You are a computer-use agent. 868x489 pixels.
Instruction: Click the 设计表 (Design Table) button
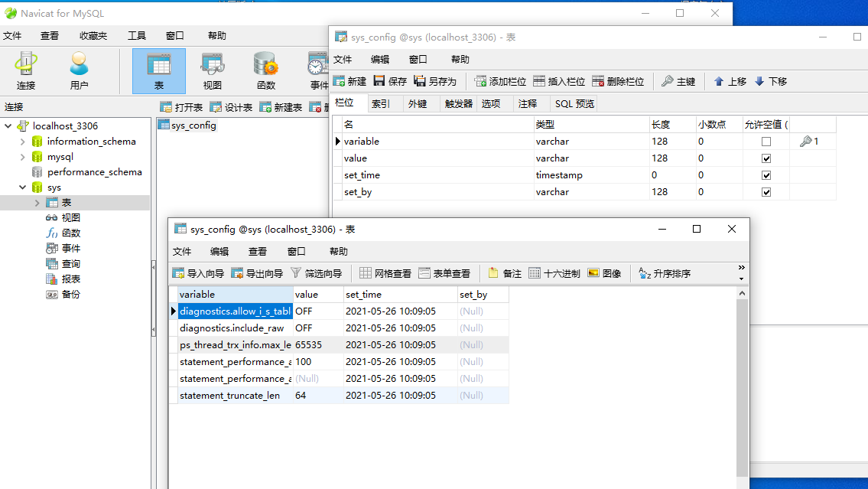pyautogui.click(x=231, y=107)
